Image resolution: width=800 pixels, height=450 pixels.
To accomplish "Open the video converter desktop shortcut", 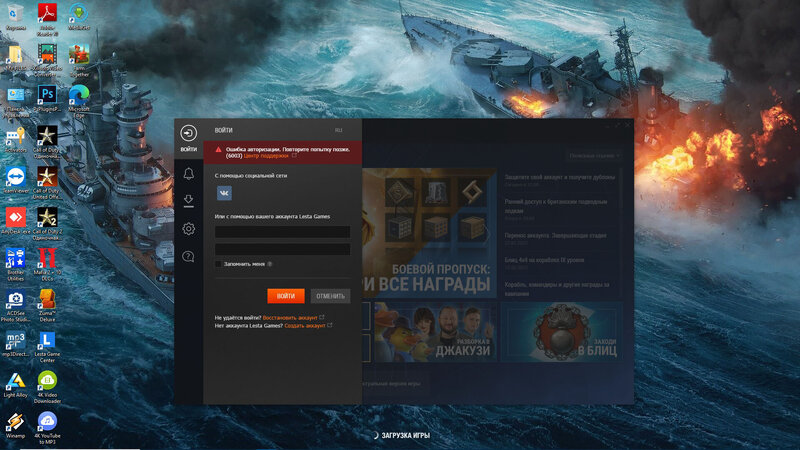I will [x=47, y=60].
